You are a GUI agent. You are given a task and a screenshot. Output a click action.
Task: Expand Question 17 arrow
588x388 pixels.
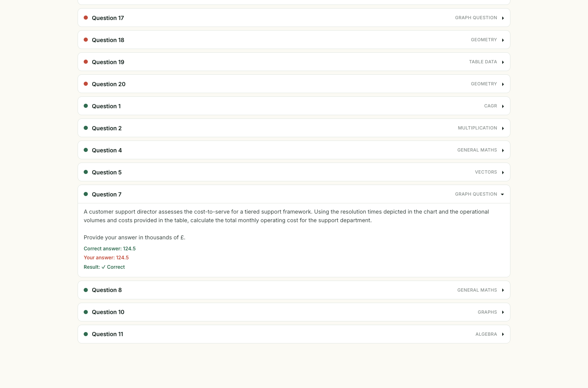503,18
